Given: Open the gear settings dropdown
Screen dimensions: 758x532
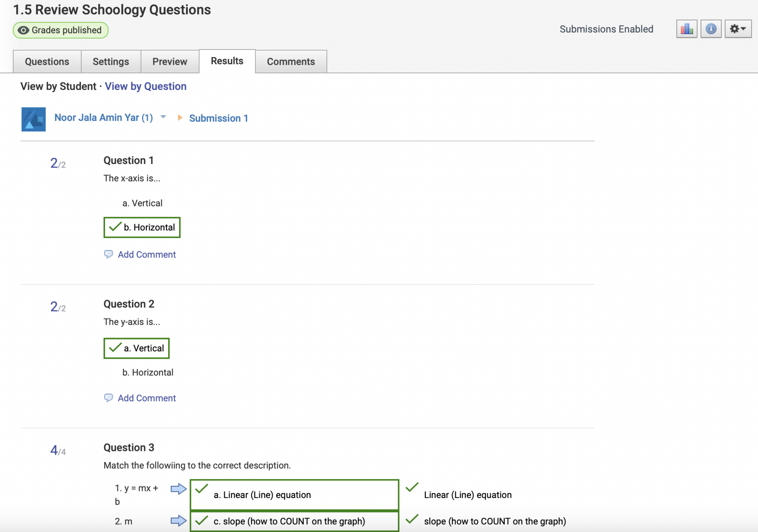Looking at the screenshot, I should pyautogui.click(x=738, y=29).
